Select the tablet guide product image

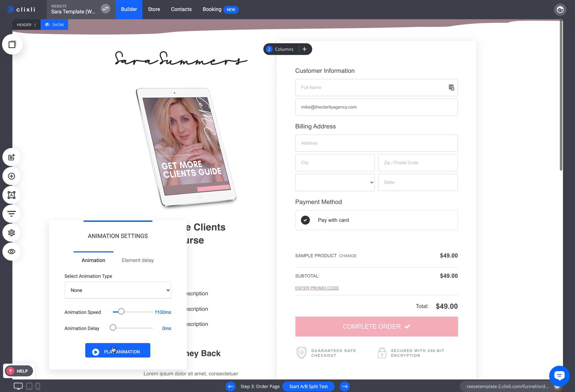click(186, 147)
